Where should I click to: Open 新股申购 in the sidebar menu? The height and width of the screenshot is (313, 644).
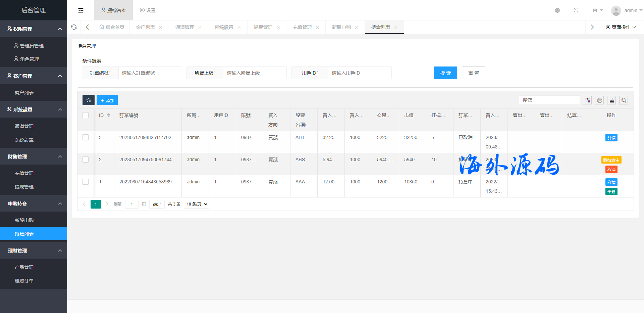pos(24,220)
